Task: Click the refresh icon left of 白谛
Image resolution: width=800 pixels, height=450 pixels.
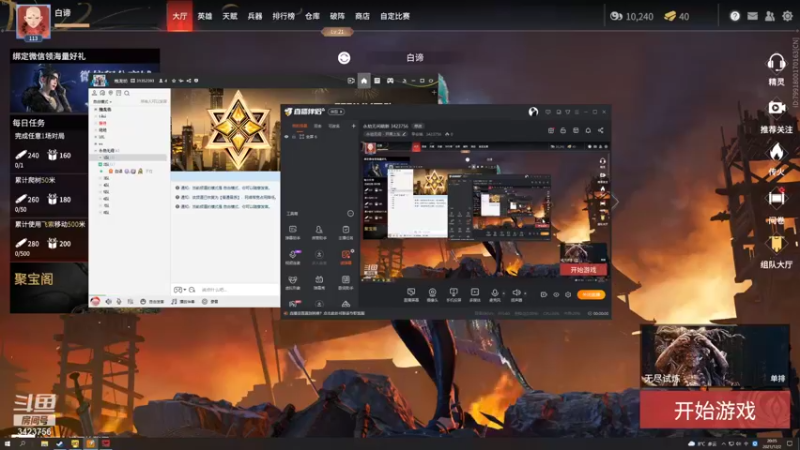Action: click(344, 58)
